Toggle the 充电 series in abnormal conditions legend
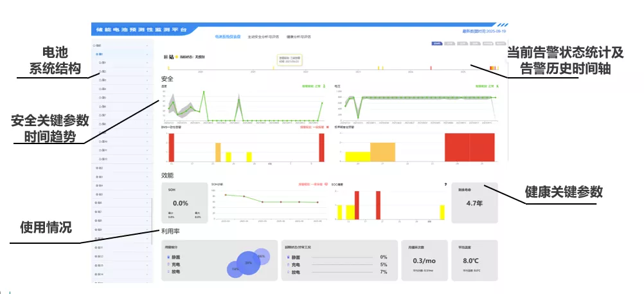The height and width of the screenshot is (294, 644). [296, 264]
